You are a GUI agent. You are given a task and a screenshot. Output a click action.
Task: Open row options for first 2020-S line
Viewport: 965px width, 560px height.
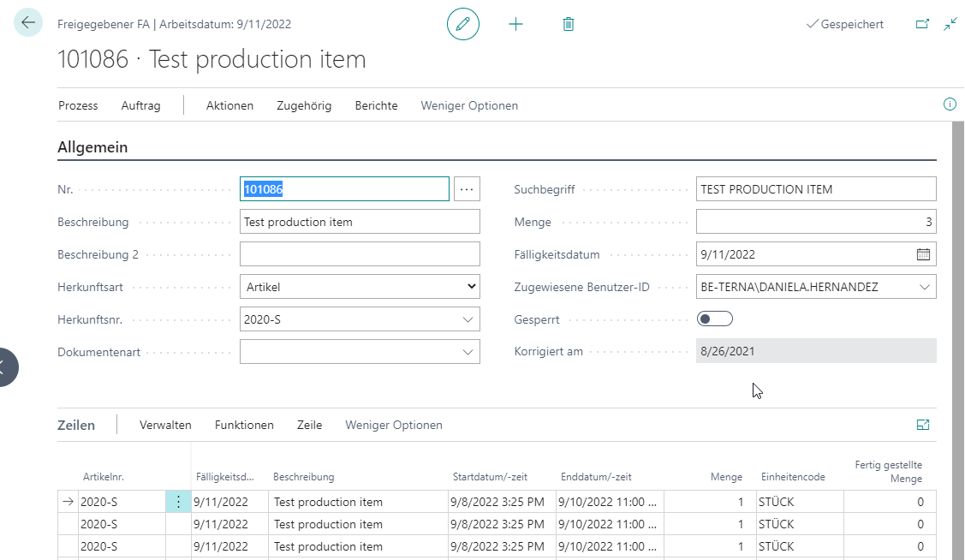[178, 502]
